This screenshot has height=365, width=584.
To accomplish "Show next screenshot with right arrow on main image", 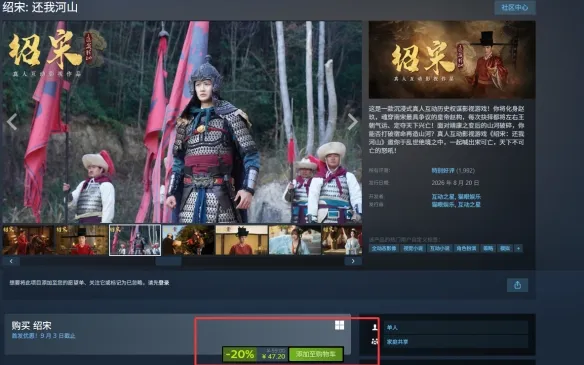I will (352, 122).
